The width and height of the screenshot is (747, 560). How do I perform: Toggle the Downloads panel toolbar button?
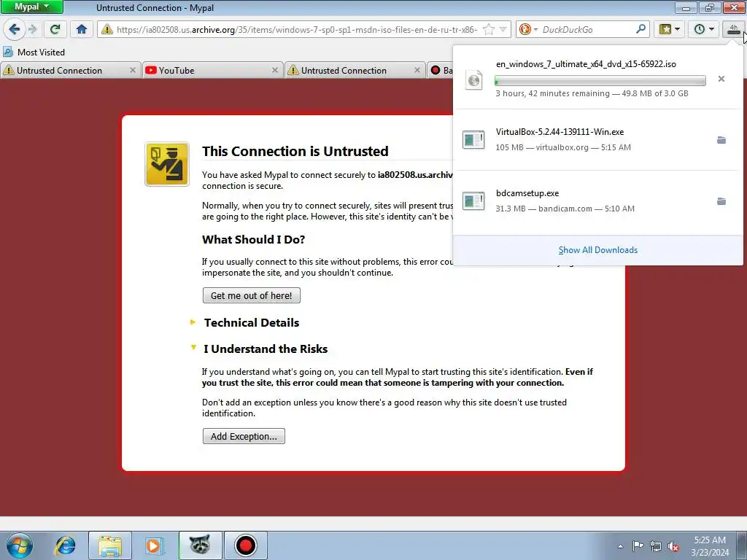click(x=733, y=29)
